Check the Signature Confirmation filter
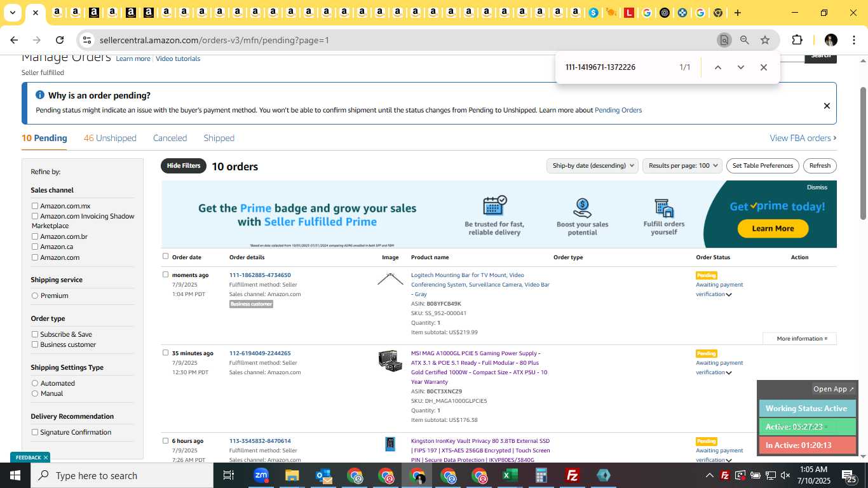 coord(35,432)
